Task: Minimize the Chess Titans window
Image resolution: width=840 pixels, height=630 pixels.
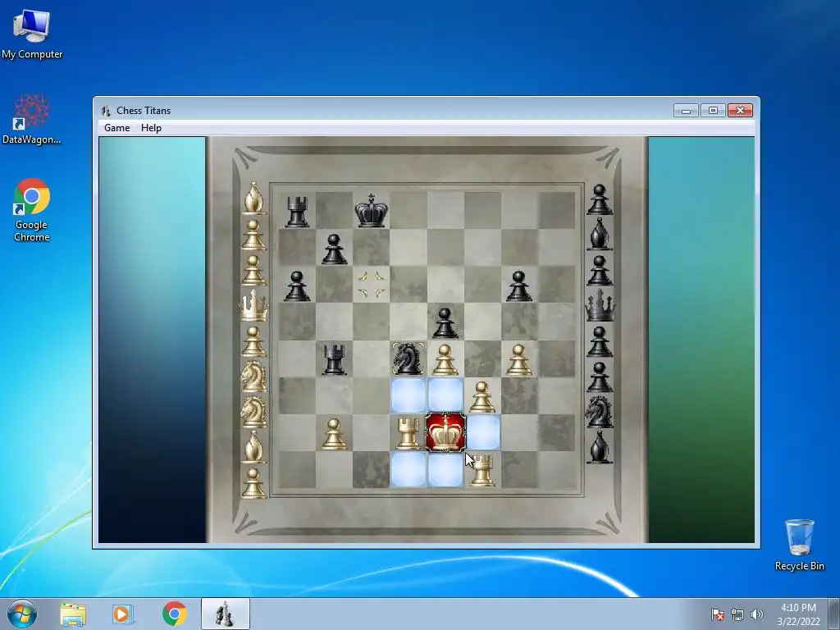Action: pyautogui.click(x=686, y=111)
